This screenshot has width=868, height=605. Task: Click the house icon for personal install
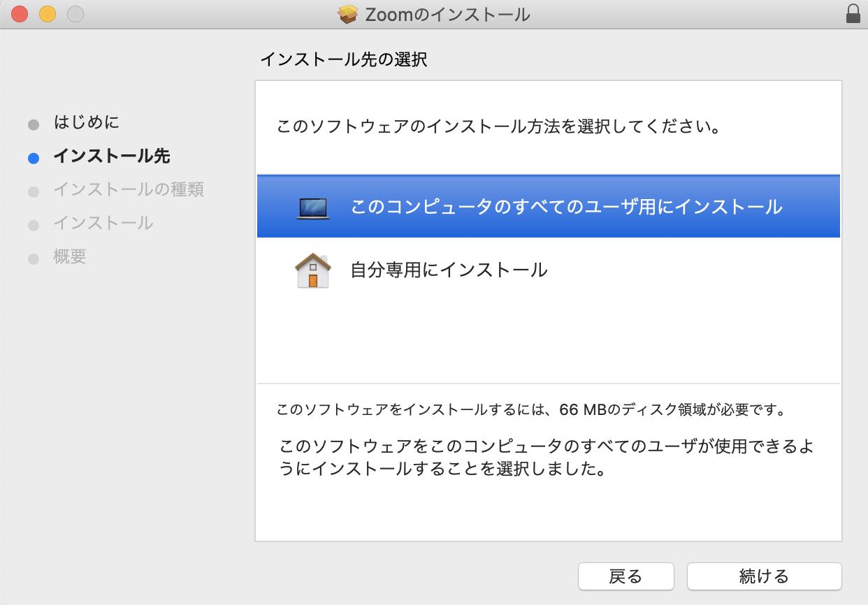[x=312, y=270]
